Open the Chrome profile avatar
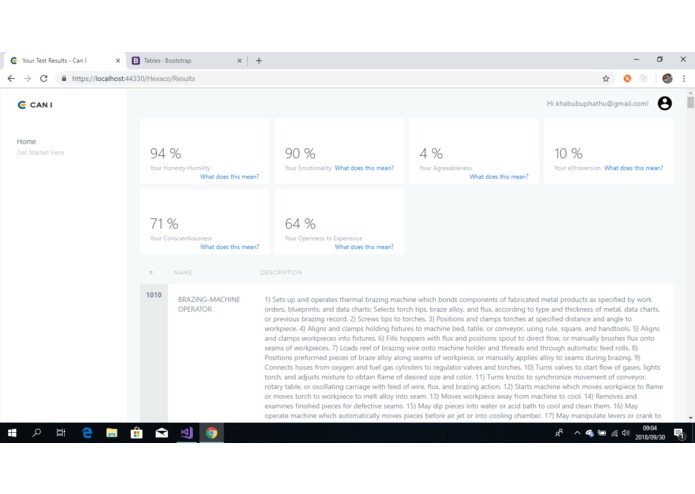This screenshot has height=494, width=695. [x=667, y=78]
